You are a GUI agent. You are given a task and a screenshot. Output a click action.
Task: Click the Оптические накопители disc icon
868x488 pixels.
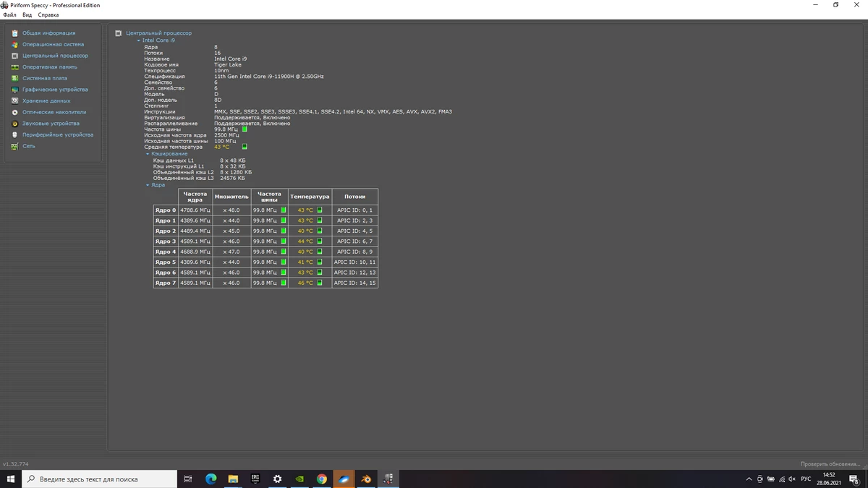click(14, 112)
